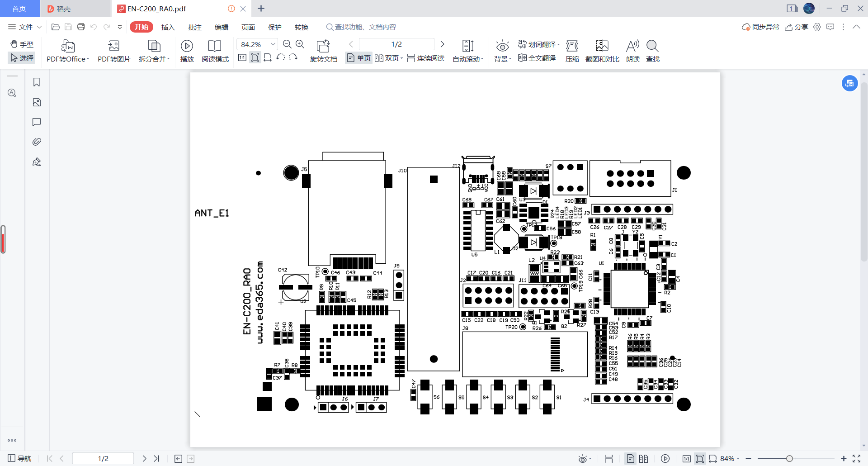The height and width of the screenshot is (466, 868).
Task: Click the status bar zoom slider handle
Action: [789, 459]
